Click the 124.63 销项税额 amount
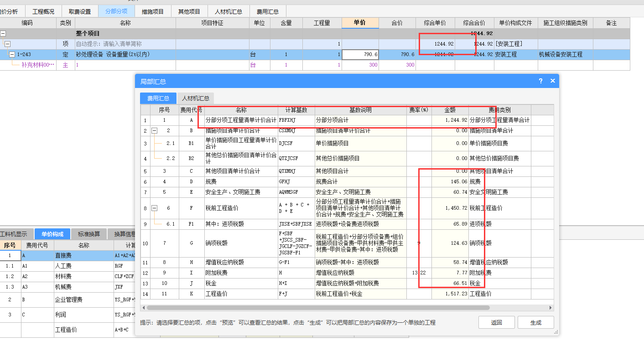Image resolution: width=644 pixels, height=346 pixels. 450,243
